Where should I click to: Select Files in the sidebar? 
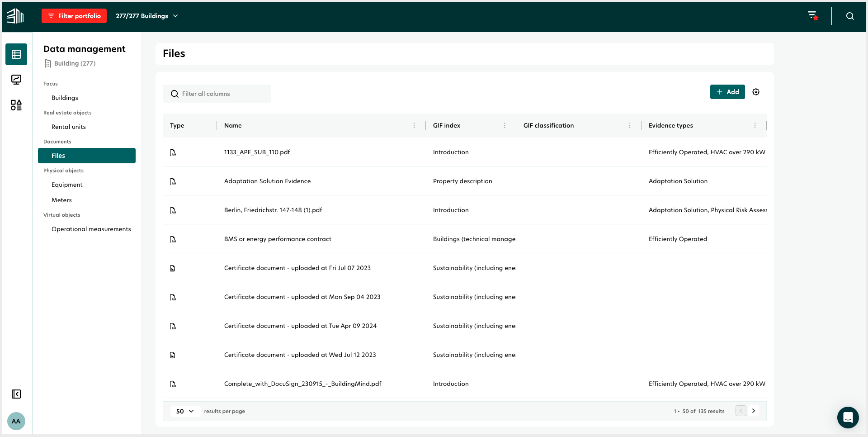click(x=87, y=156)
